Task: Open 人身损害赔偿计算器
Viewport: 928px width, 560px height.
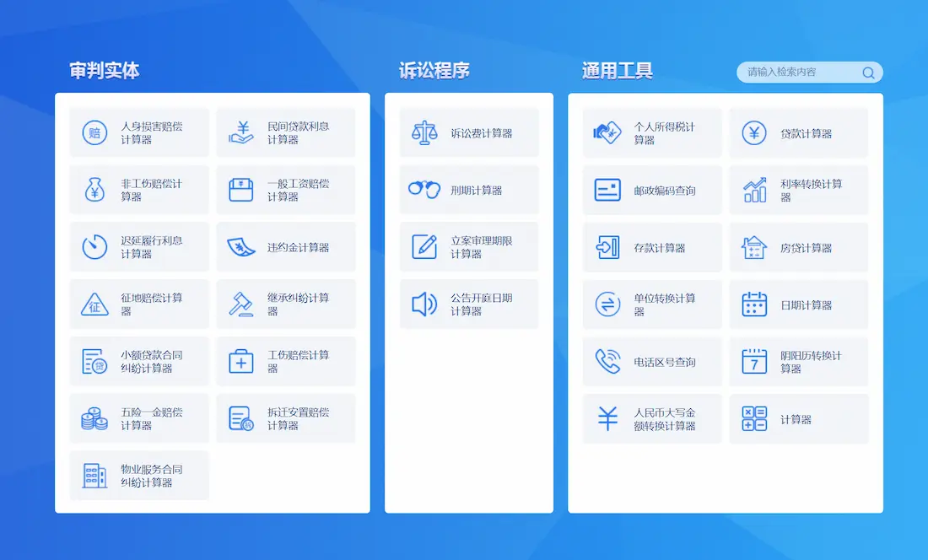Action: [139, 133]
